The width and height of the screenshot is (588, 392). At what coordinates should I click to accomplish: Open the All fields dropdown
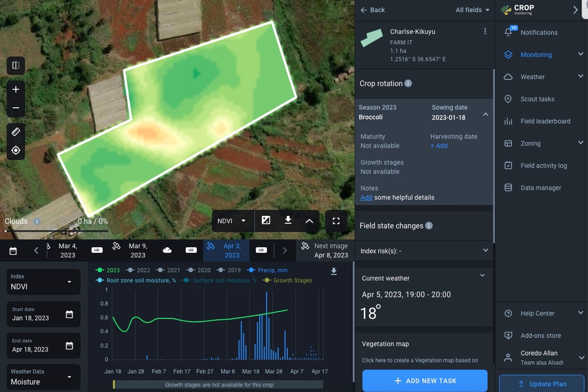click(472, 10)
